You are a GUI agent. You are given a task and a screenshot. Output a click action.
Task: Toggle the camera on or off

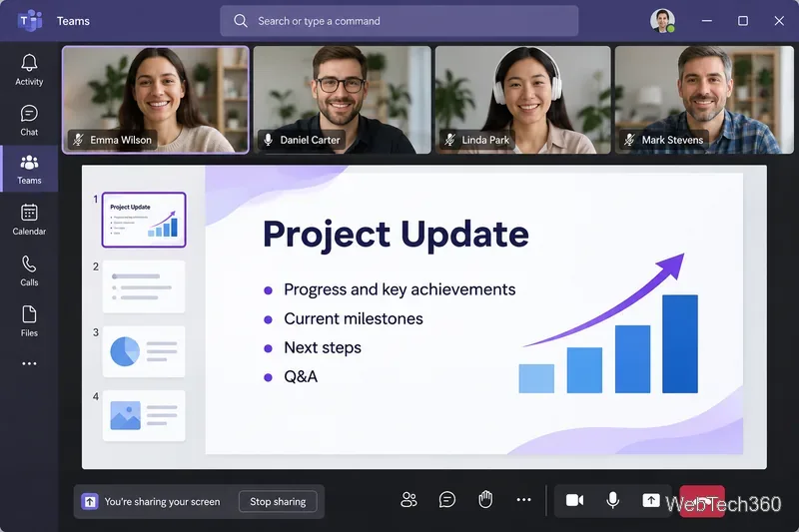click(575, 500)
